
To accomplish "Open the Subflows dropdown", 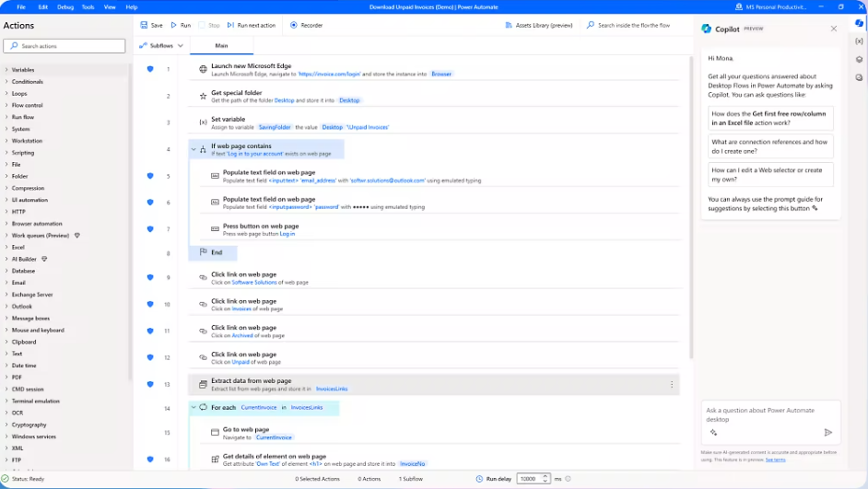I will click(161, 45).
